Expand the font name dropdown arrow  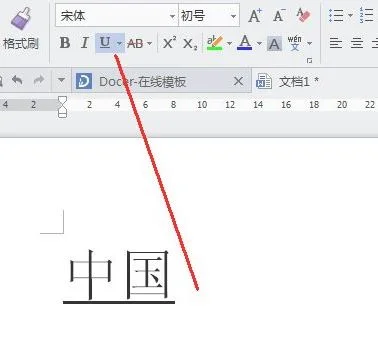click(172, 16)
